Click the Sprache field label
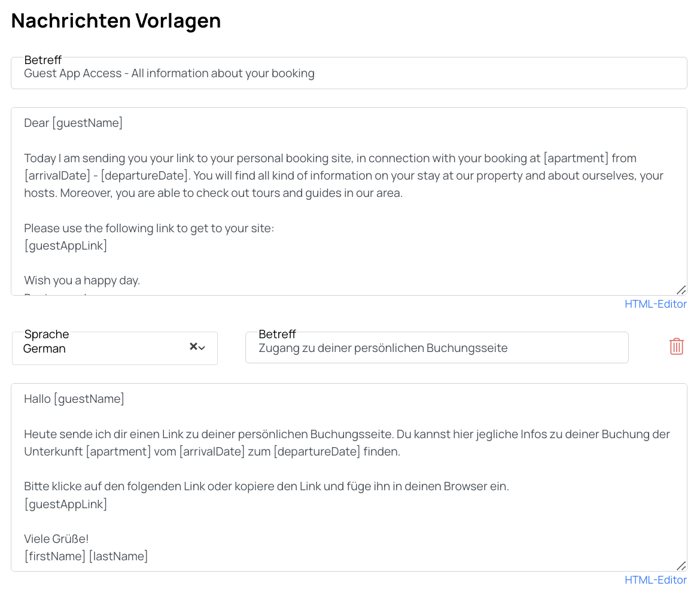The width and height of the screenshot is (700, 595). [x=47, y=334]
